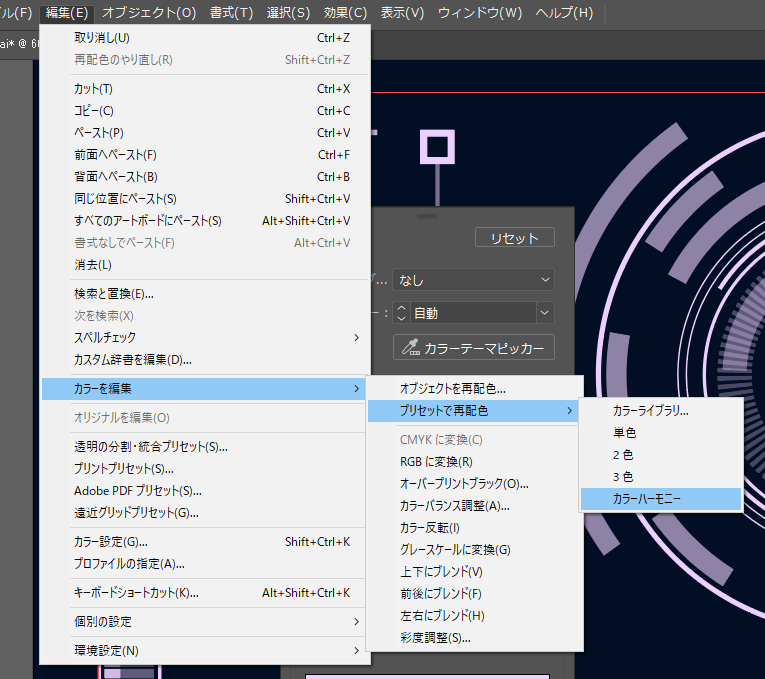Image resolution: width=765 pixels, height=679 pixels.
Task: Open キーボードショートカット(K)... dialog
Action: pyautogui.click(x=205, y=593)
